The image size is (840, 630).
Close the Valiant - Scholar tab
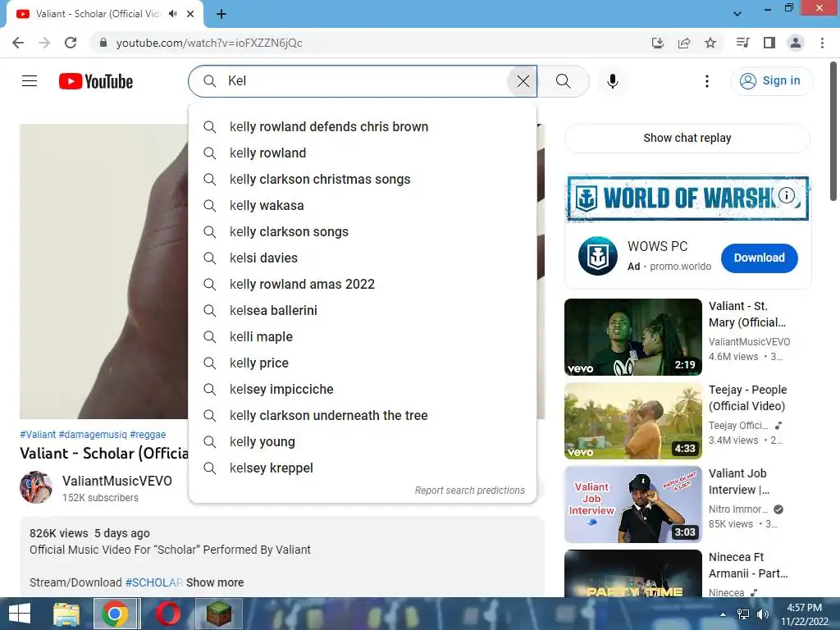tap(190, 14)
